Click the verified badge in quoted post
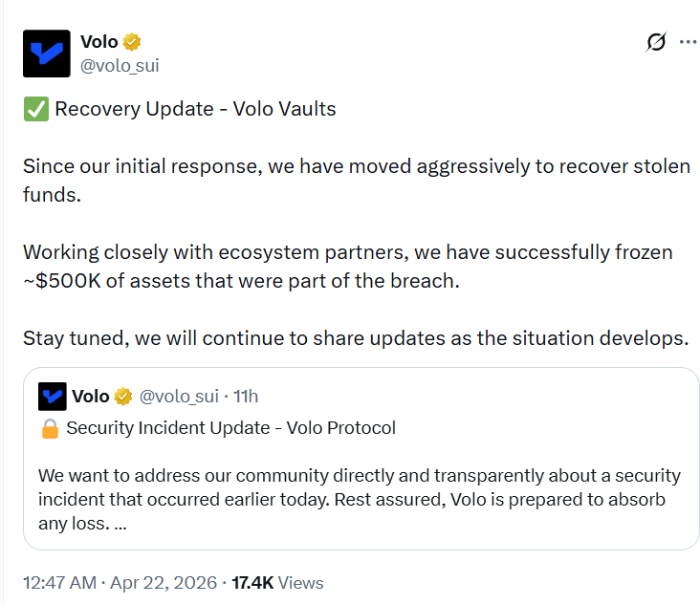Viewport: 700px width, 604px height. (x=123, y=397)
